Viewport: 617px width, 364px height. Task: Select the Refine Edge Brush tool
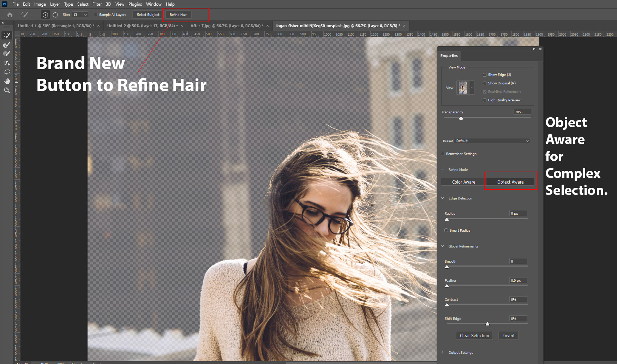click(x=7, y=44)
